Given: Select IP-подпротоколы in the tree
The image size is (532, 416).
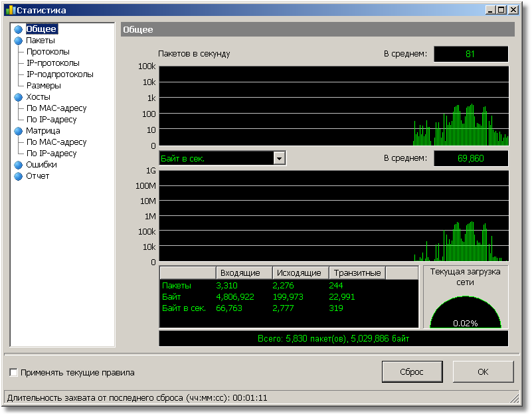Looking at the screenshot, I should pyautogui.click(x=60, y=74).
